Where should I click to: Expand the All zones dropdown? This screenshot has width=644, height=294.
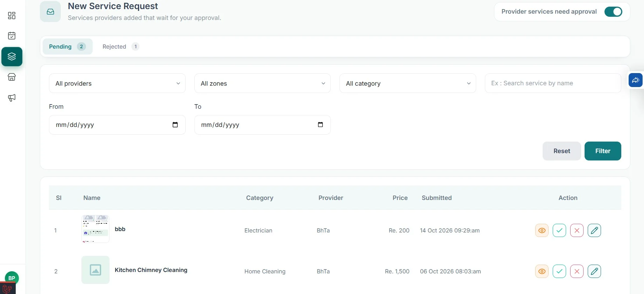click(x=263, y=83)
